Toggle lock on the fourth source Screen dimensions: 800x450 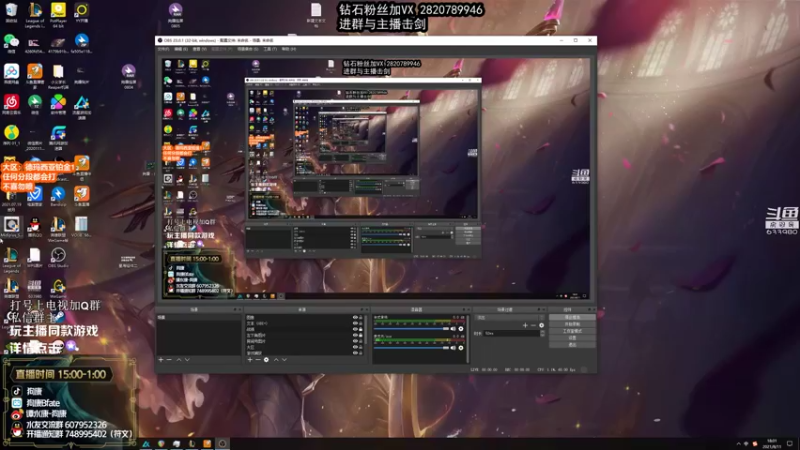coord(361,335)
